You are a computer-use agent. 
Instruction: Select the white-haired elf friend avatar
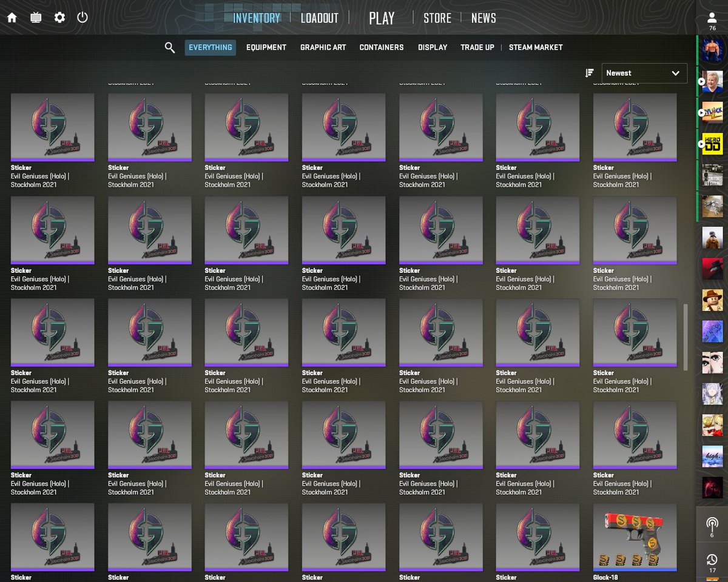[712, 394]
